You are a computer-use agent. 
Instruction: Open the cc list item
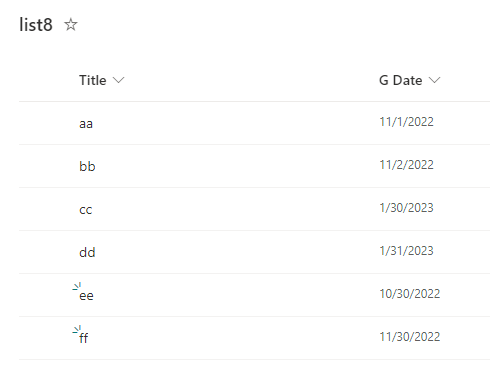click(86, 210)
